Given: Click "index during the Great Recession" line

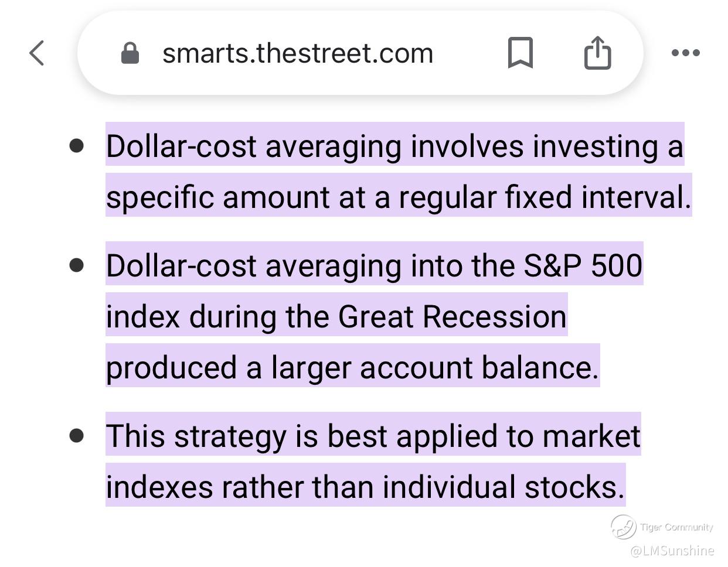Looking at the screenshot, I should tap(336, 316).
